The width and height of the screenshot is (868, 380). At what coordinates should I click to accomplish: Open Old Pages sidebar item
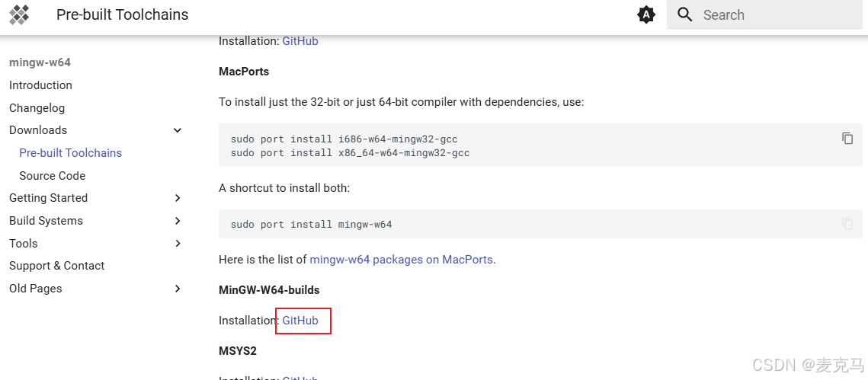point(35,288)
